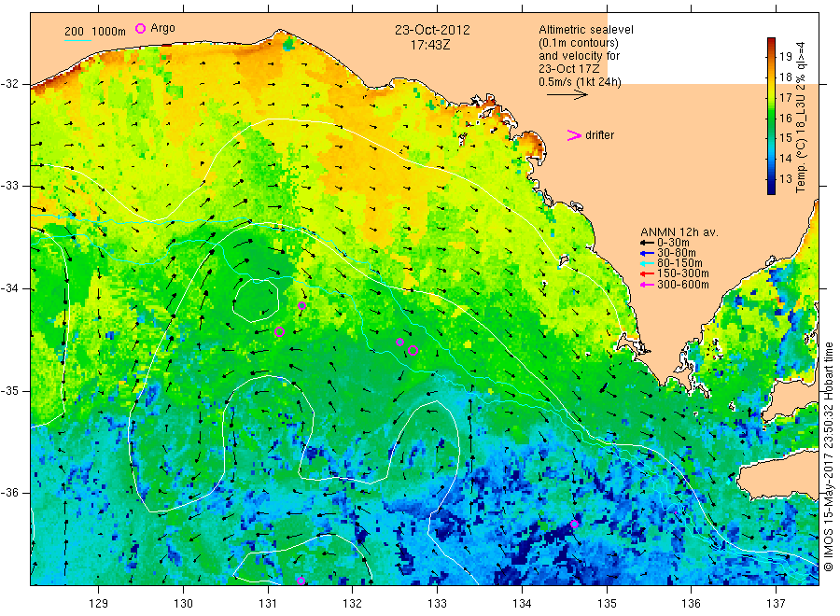
Task: Click the larger Argo marker near 132.7E, 34.6S
Action: pos(413,351)
